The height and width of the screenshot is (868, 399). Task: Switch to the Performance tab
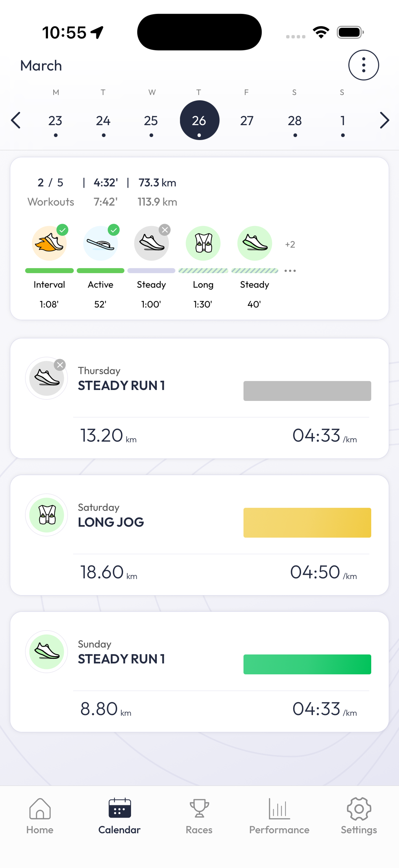coord(279,815)
